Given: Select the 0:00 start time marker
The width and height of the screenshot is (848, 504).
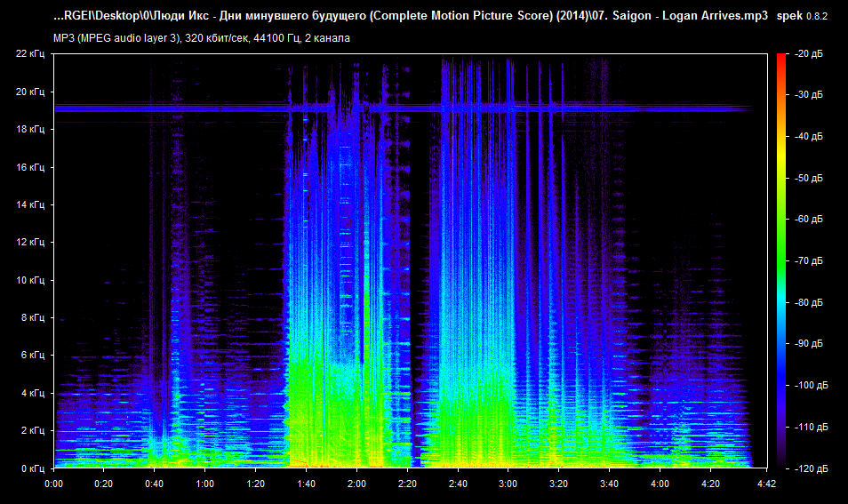Looking at the screenshot, I should (x=53, y=484).
